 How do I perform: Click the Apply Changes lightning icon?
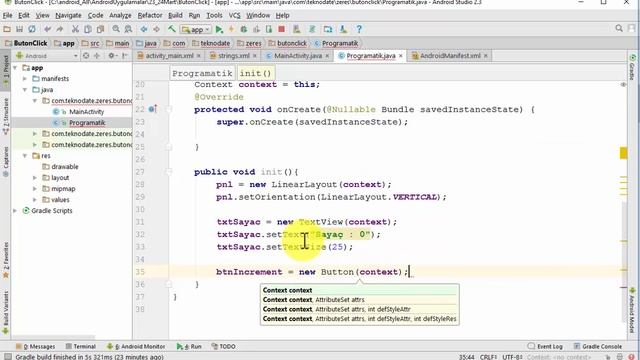point(231,29)
